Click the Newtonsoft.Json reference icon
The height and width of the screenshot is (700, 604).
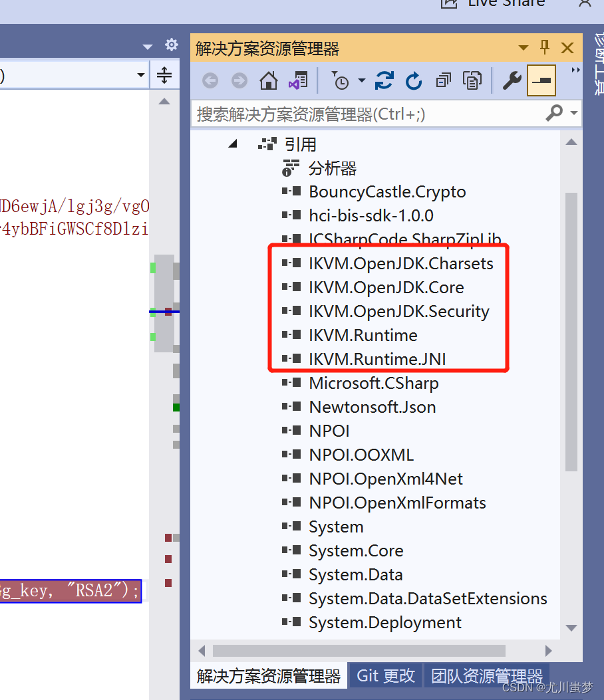[291, 407]
